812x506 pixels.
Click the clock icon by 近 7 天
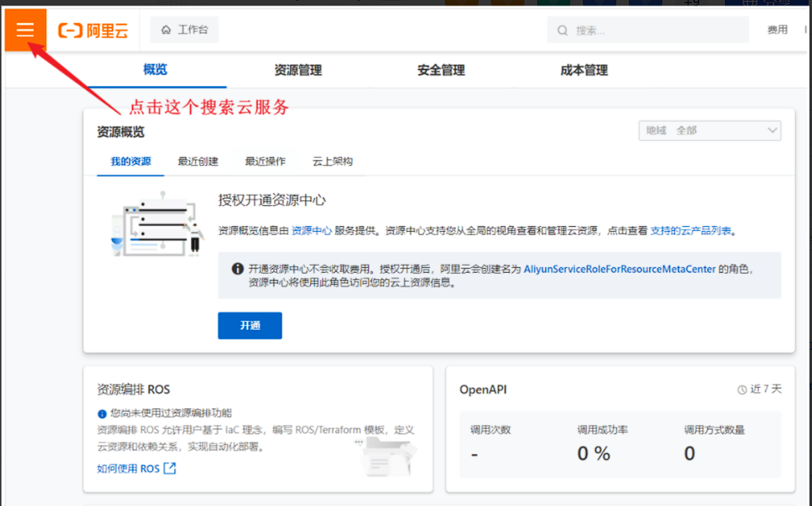pos(742,390)
